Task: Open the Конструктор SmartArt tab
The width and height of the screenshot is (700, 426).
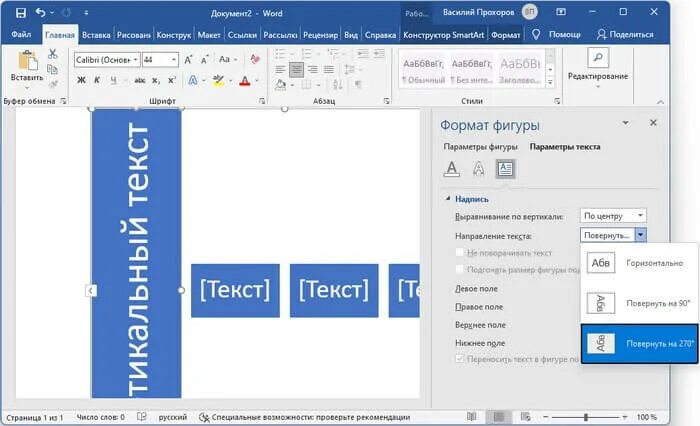Action: pos(443,35)
